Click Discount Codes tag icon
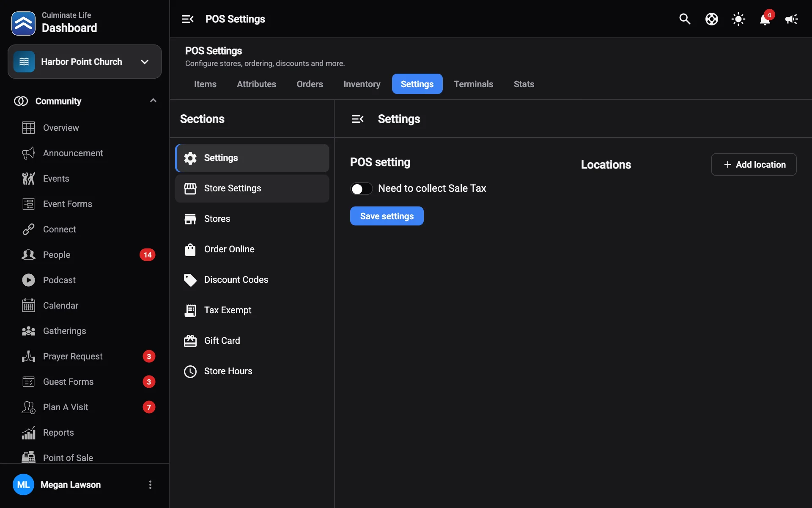Viewport: 812px width, 508px height. (190, 280)
